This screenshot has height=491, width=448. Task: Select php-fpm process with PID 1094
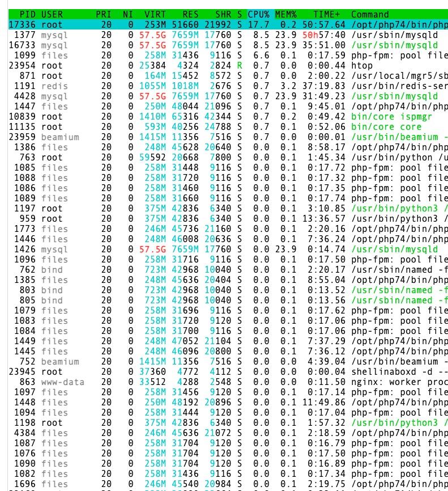[x=228, y=412]
